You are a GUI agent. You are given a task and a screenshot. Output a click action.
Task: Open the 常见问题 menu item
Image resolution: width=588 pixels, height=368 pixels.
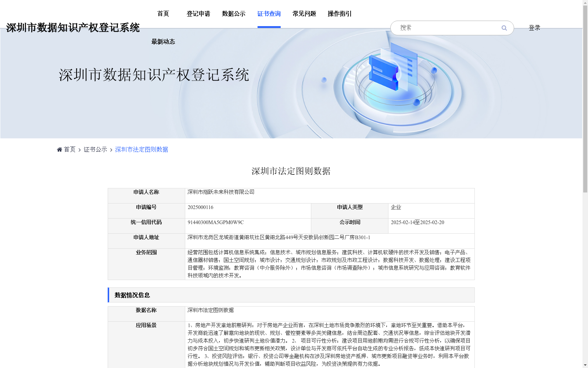[304, 14]
